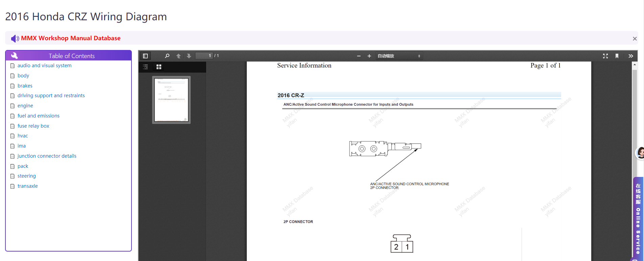Zoom out with the minus button
This screenshot has height=261, width=644.
tap(359, 56)
